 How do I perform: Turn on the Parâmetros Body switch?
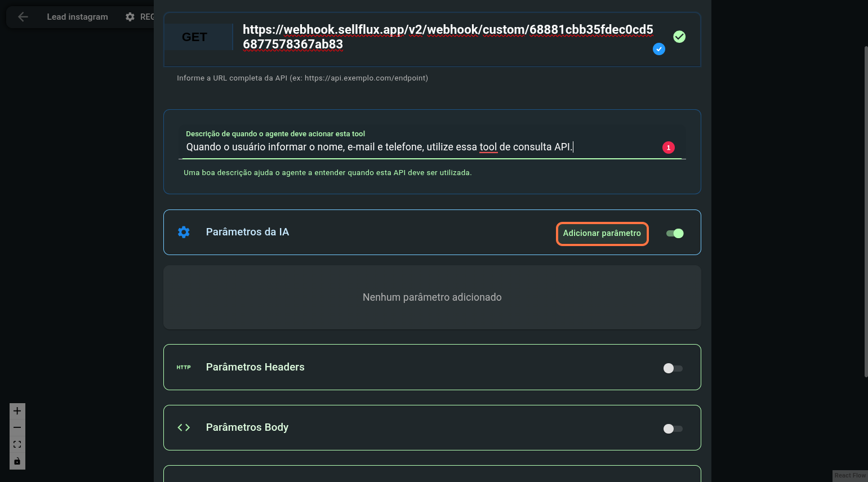tap(673, 429)
